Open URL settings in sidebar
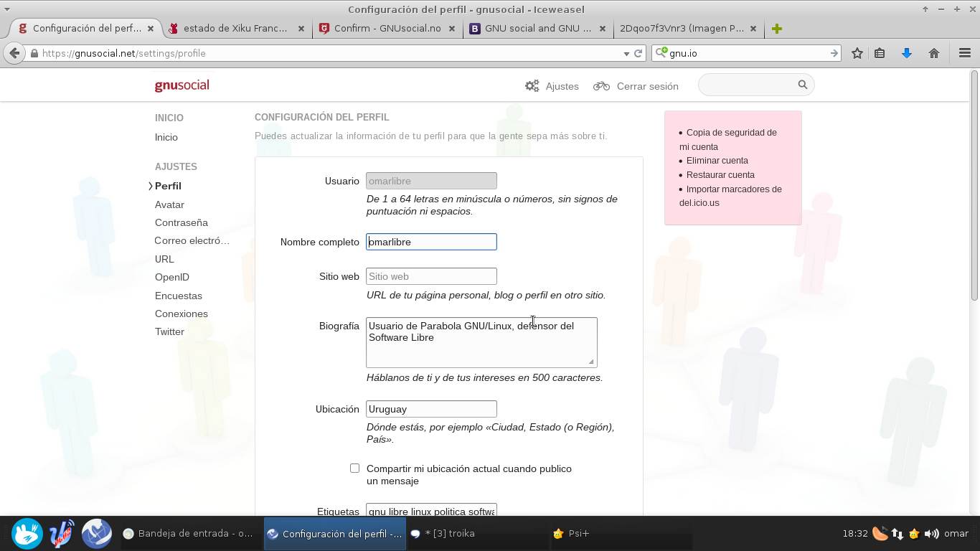980x551 pixels. tap(164, 259)
